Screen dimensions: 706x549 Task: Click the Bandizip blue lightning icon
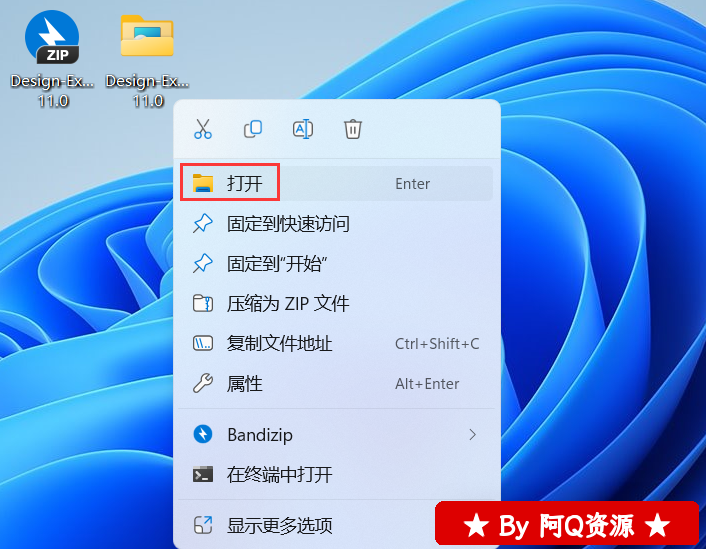203,434
